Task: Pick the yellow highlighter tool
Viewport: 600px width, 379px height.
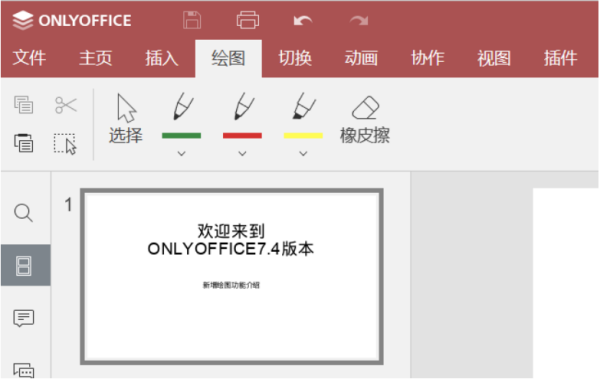Action: pos(303,106)
